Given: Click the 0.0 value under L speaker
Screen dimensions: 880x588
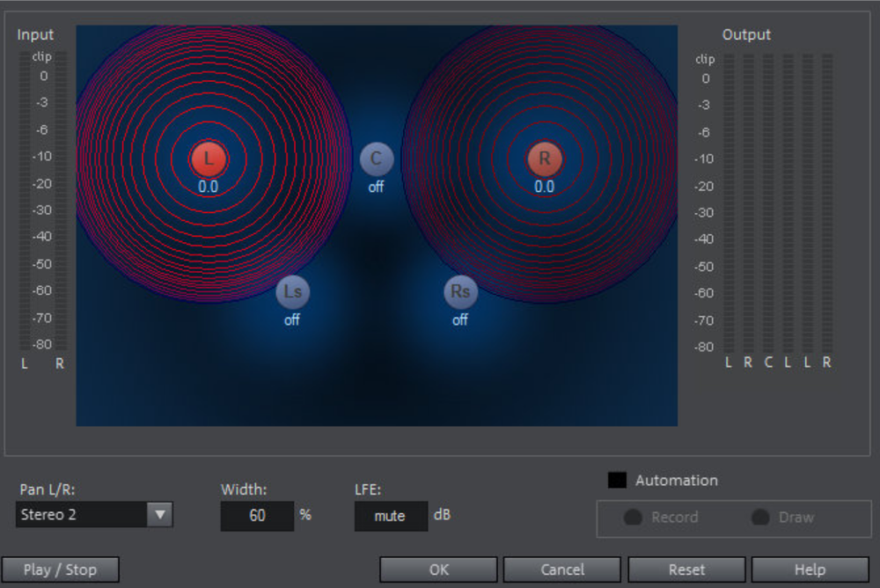Looking at the screenshot, I should 209,187.
